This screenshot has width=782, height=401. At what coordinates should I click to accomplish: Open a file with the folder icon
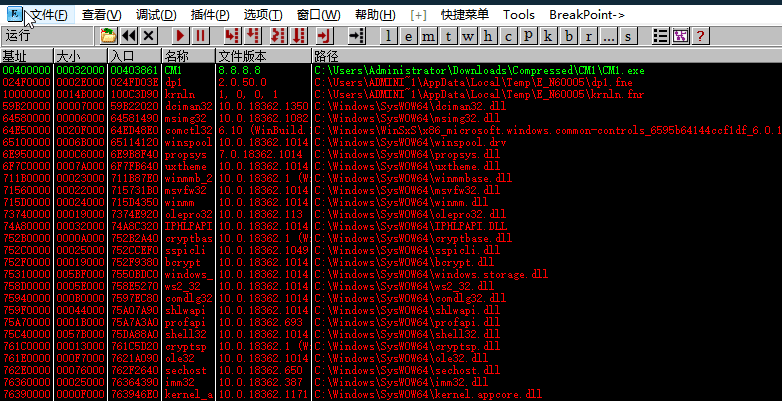coord(108,36)
